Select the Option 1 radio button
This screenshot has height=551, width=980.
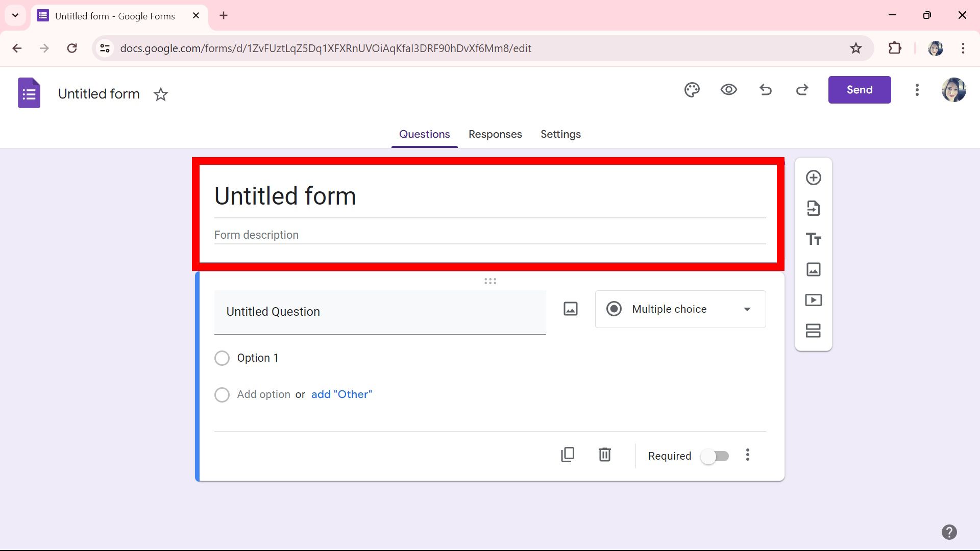pos(222,358)
